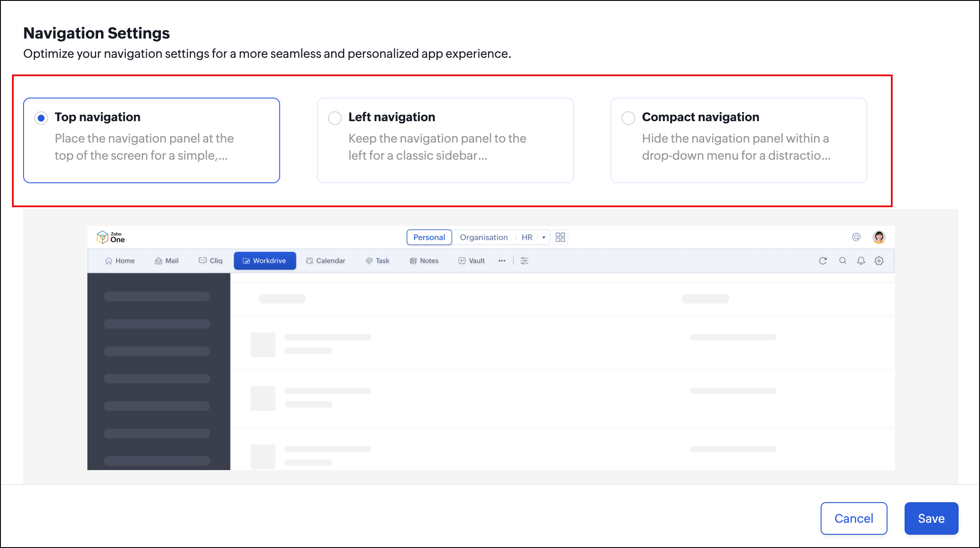Click the refresh icon in preview toolbar
This screenshot has height=548, width=980.
(x=823, y=261)
